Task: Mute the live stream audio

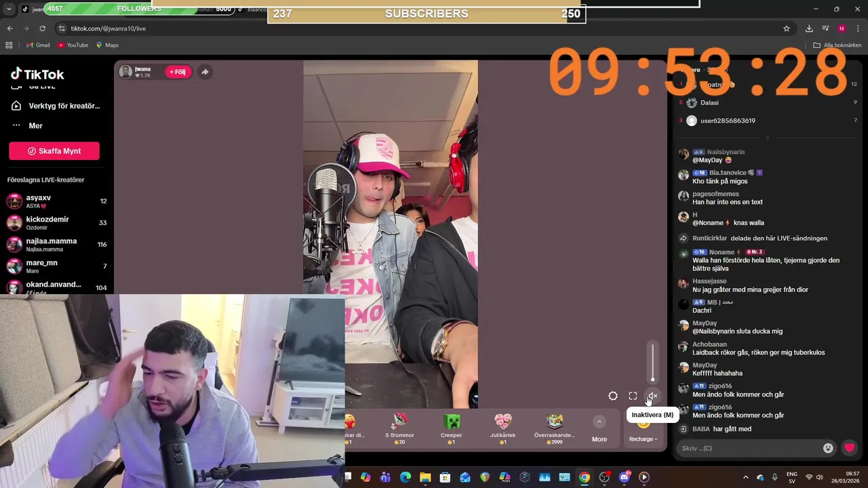Action: point(652,396)
